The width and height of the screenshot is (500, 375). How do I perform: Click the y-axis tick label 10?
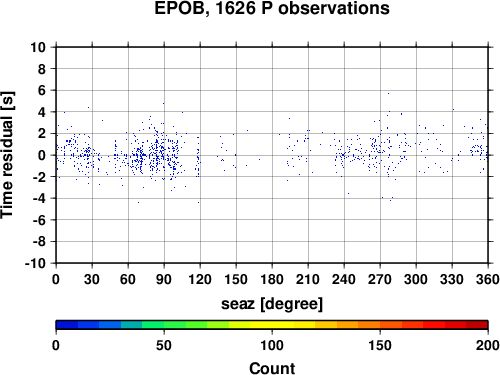[38, 47]
